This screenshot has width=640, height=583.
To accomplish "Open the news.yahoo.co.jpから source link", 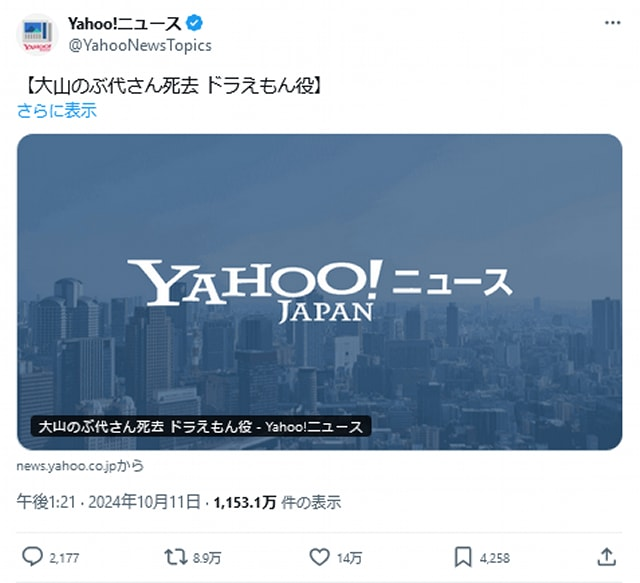I will click(80, 466).
